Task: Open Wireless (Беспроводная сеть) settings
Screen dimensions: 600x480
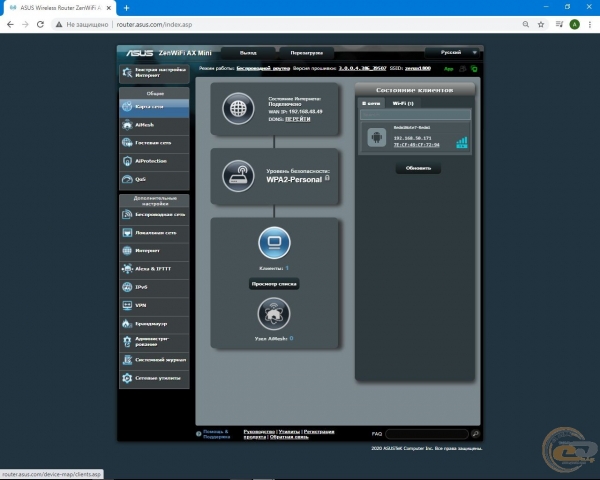Action: coord(154,215)
